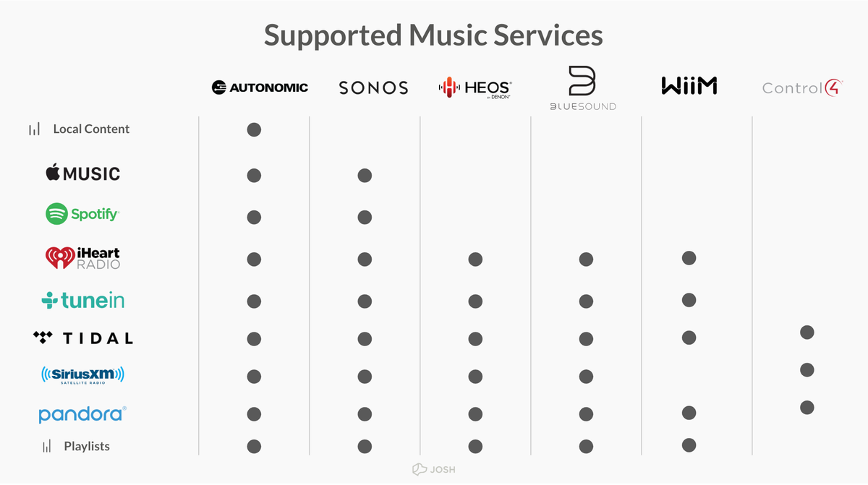The height and width of the screenshot is (485, 868).
Task: Select the Sonos logo header
Action: [x=373, y=88]
